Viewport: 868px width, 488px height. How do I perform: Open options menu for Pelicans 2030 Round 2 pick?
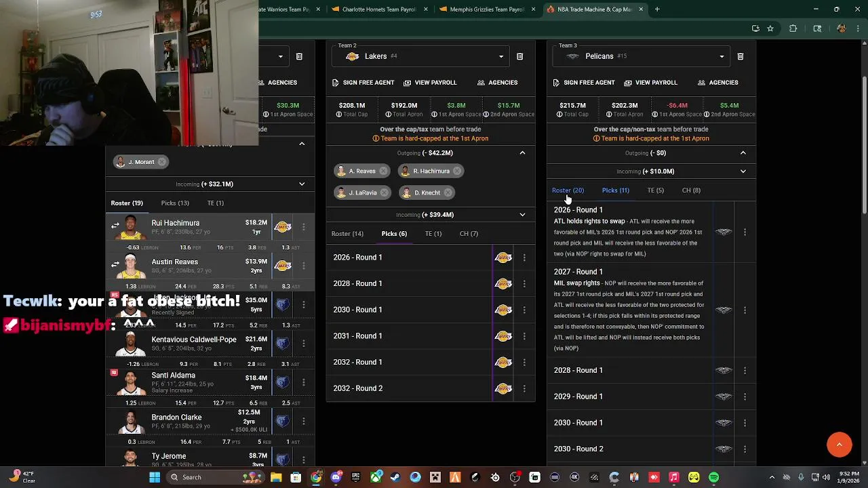pyautogui.click(x=745, y=449)
